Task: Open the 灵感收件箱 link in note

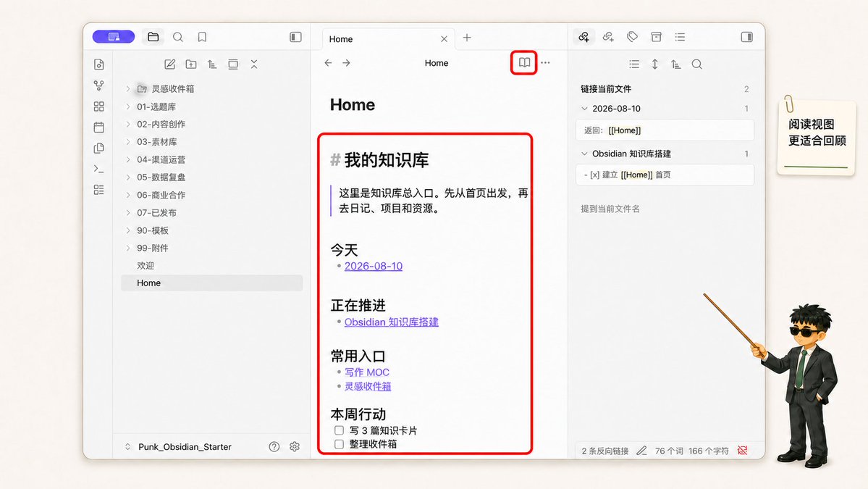Action: [368, 386]
